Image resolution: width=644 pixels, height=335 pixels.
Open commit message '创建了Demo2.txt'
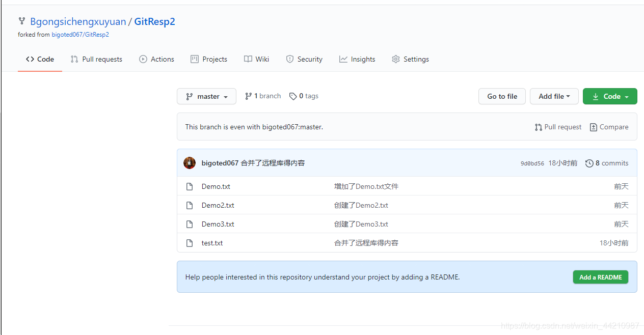(x=361, y=205)
